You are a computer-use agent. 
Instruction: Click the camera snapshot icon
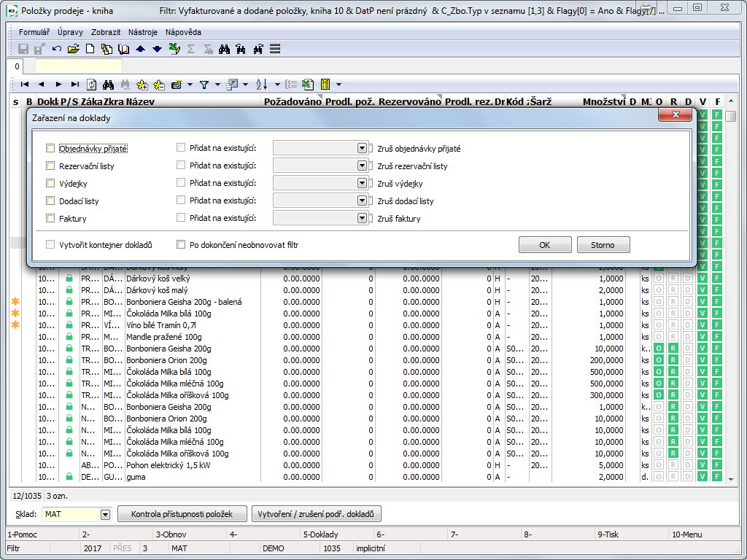[x=177, y=85]
